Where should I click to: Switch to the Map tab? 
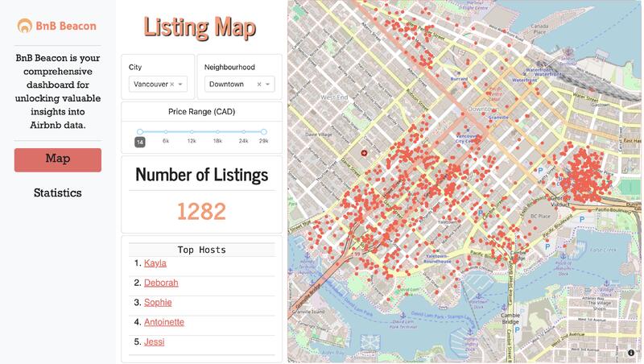pos(58,159)
